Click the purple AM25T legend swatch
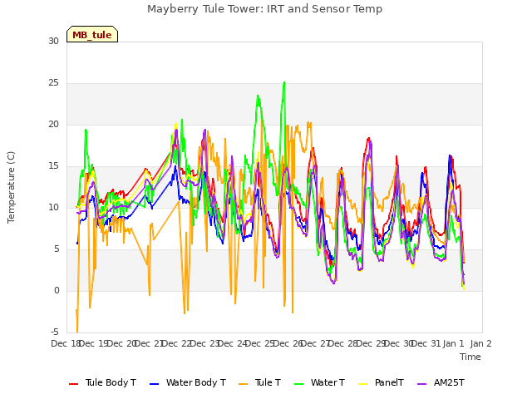 (422, 384)
